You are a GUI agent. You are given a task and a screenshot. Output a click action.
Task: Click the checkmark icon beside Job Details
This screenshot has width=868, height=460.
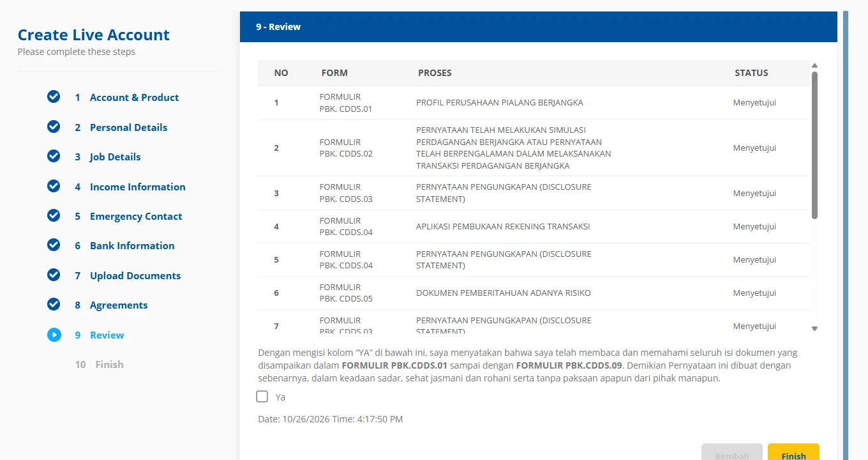(x=54, y=156)
